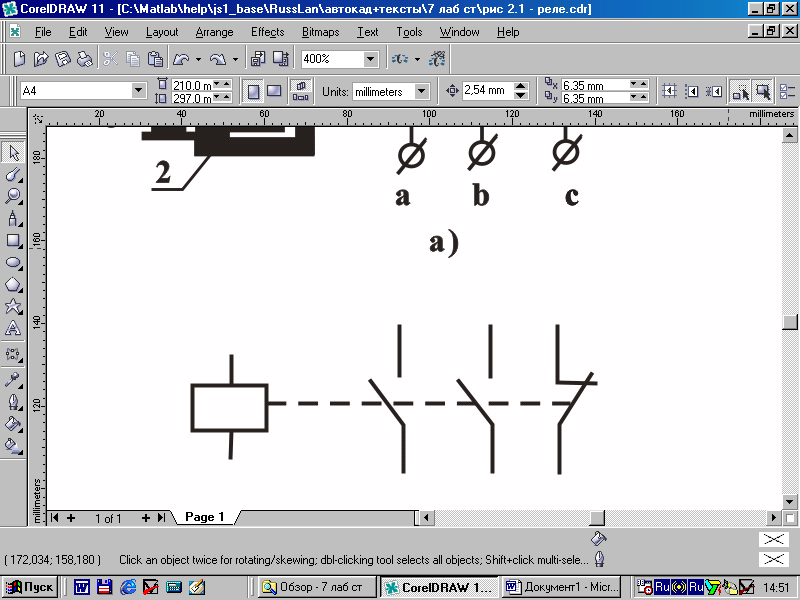Toggle set default or current page size
The height and width of the screenshot is (600, 800).
coord(301,91)
